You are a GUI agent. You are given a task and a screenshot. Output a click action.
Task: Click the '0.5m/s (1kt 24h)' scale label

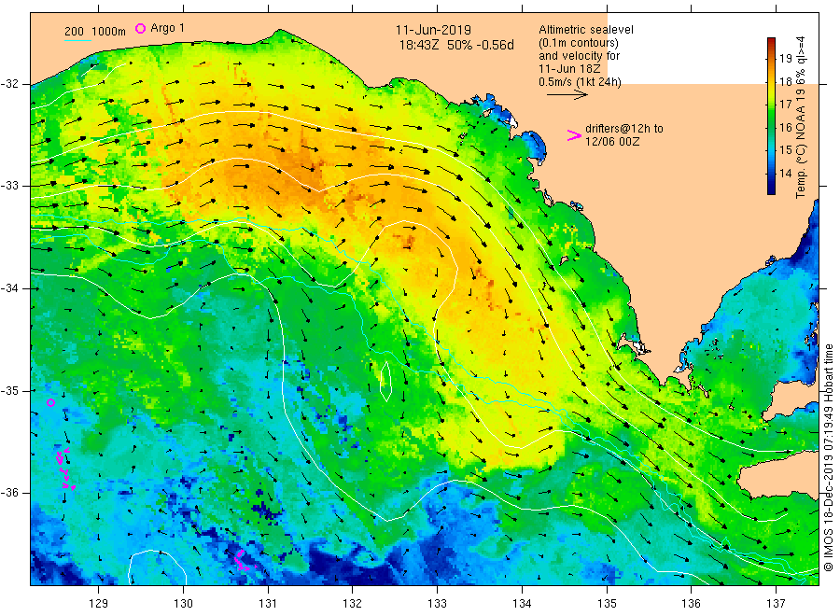tap(581, 82)
